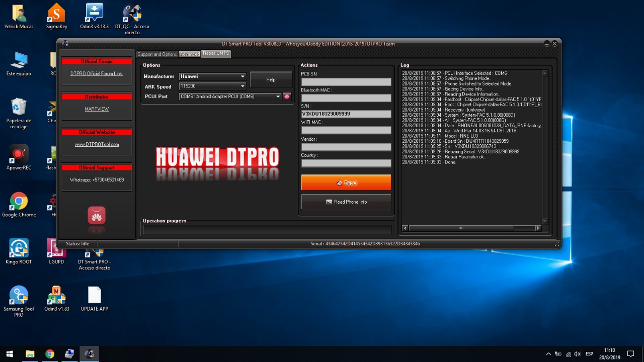
Task: Click the volume icon in system tray
Action: tap(577, 354)
